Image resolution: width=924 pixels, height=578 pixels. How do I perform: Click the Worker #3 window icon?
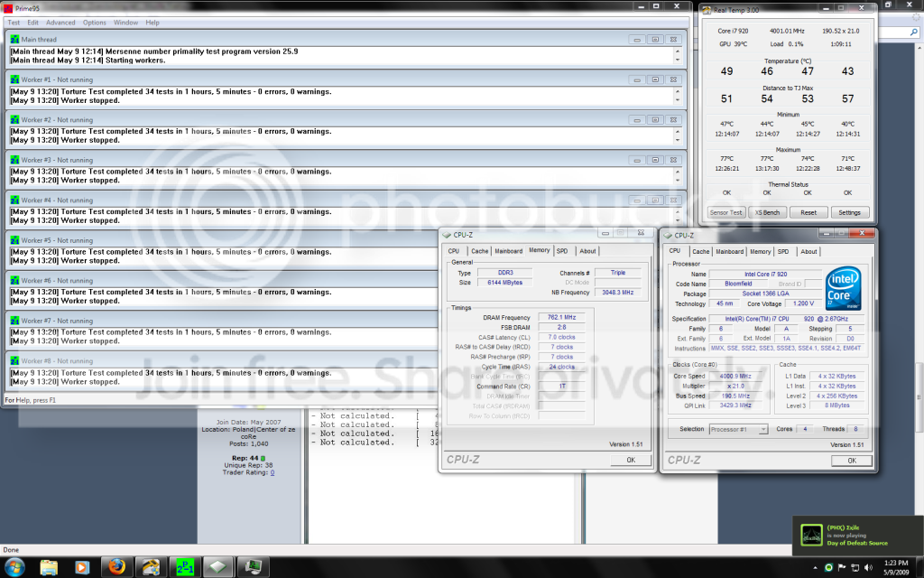[x=14, y=160]
